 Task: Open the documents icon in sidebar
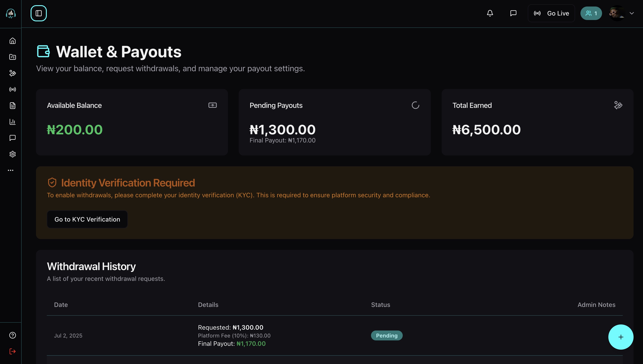[12, 106]
